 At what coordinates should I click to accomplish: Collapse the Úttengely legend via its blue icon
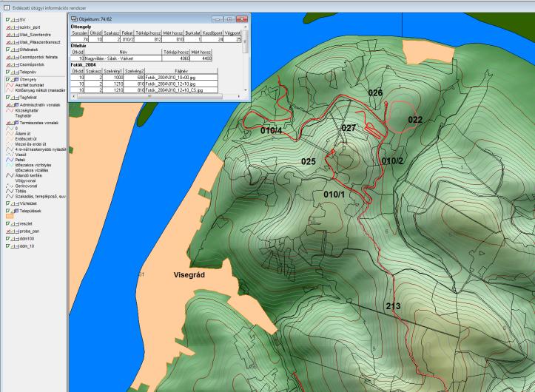(17, 79)
